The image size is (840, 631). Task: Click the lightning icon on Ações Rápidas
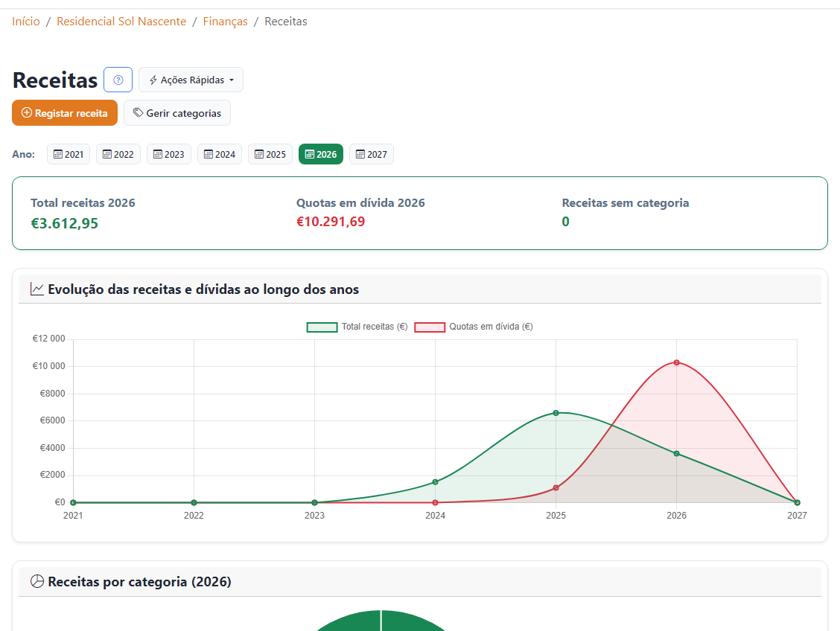153,80
